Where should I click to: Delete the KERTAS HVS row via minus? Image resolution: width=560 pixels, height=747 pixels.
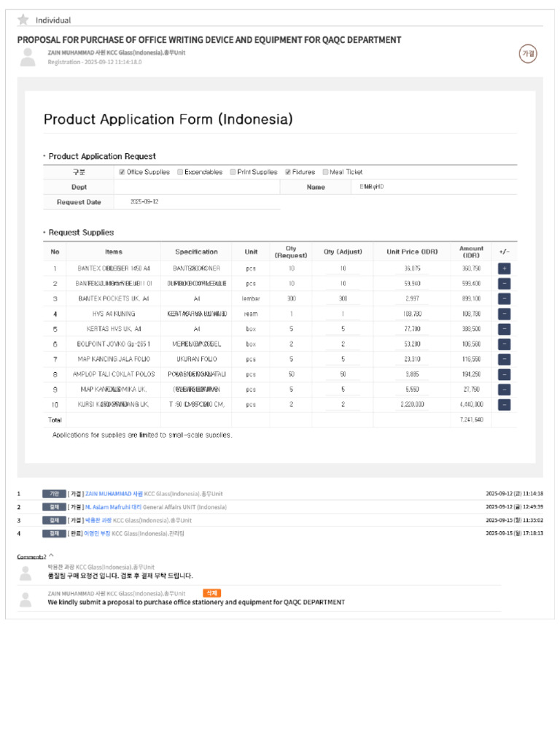click(x=505, y=329)
